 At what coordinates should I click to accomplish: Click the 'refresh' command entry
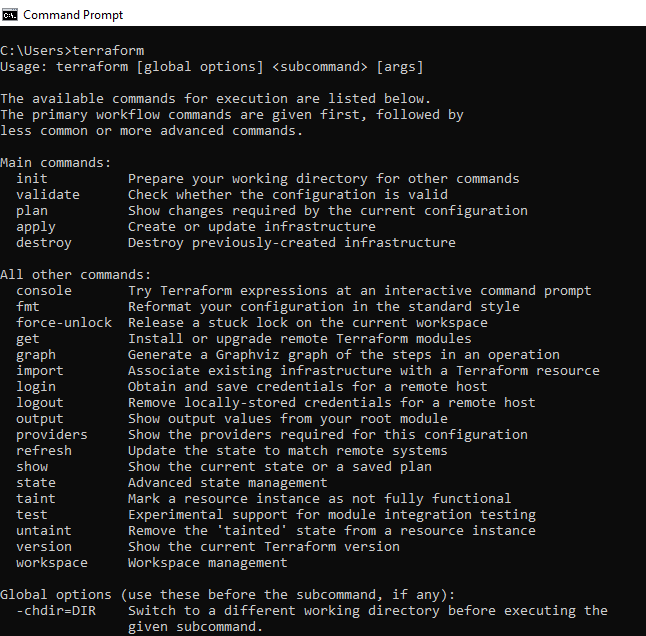click(x=44, y=451)
